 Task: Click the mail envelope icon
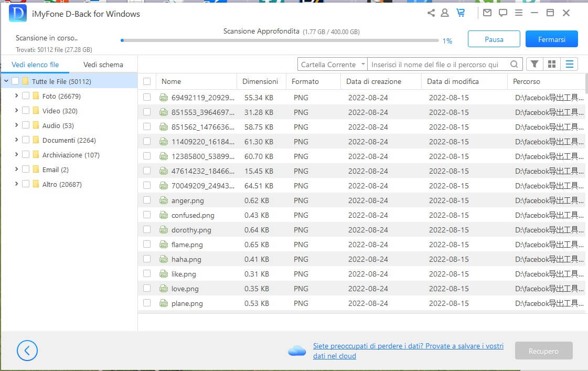487,13
